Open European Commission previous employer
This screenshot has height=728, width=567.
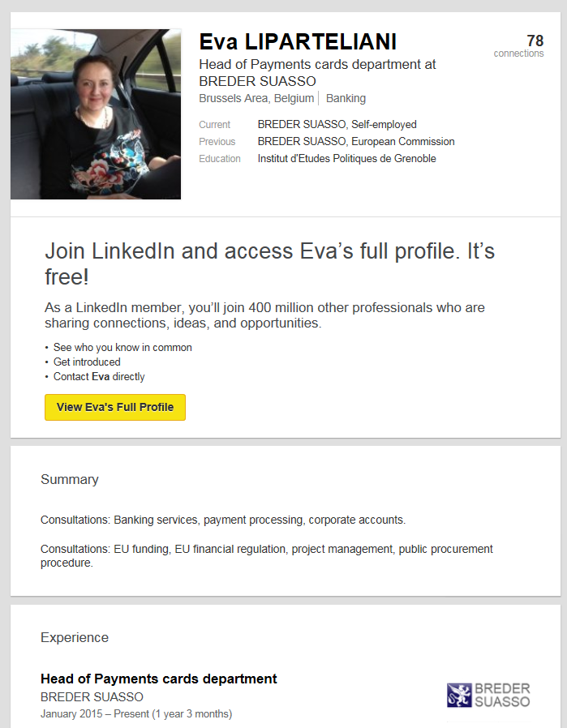click(x=402, y=142)
